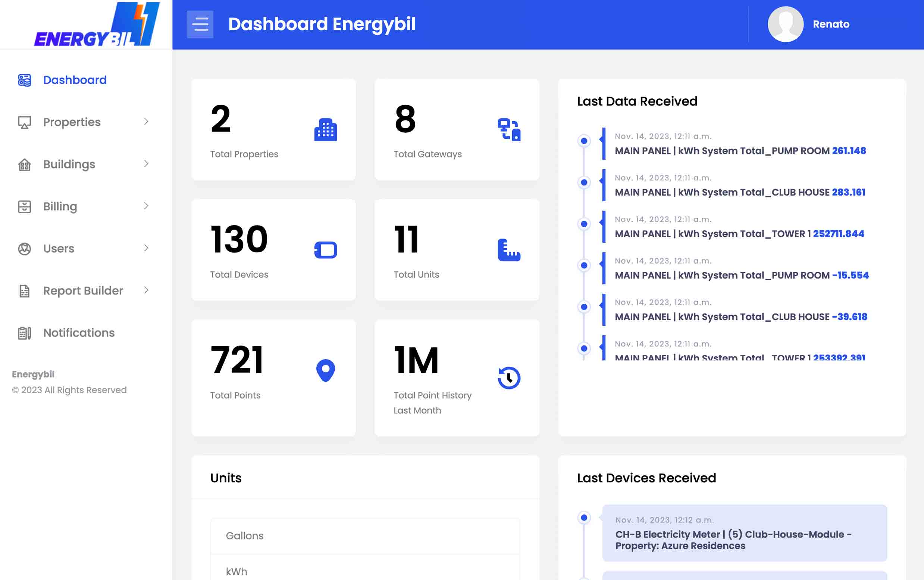Screen dimensions: 924x580
Task: Open the Users menu item
Action: pos(59,249)
